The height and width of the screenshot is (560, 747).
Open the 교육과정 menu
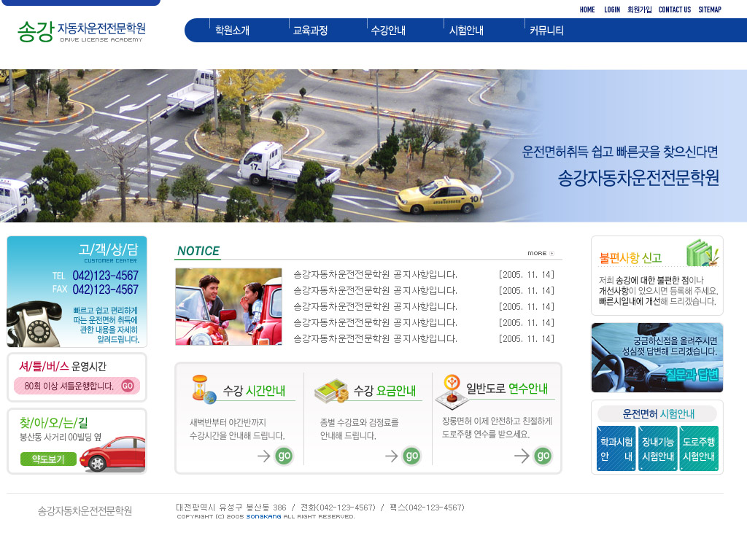[310, 31]
